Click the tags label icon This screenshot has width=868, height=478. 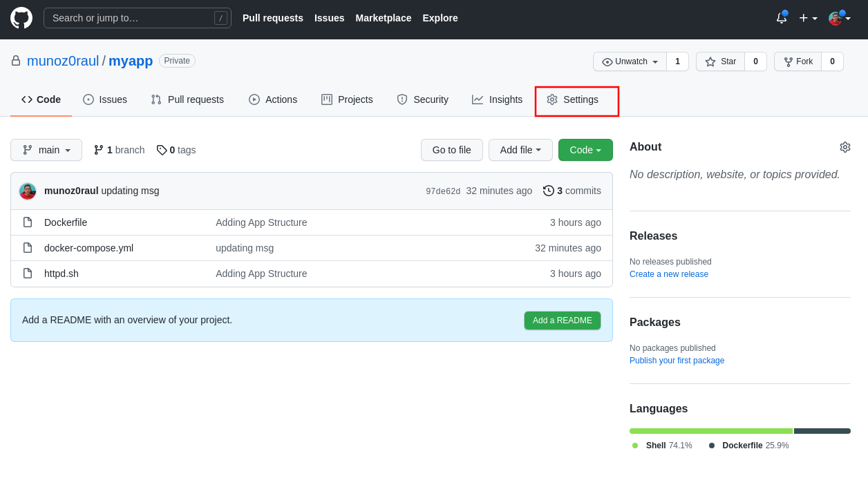point(162,150)
